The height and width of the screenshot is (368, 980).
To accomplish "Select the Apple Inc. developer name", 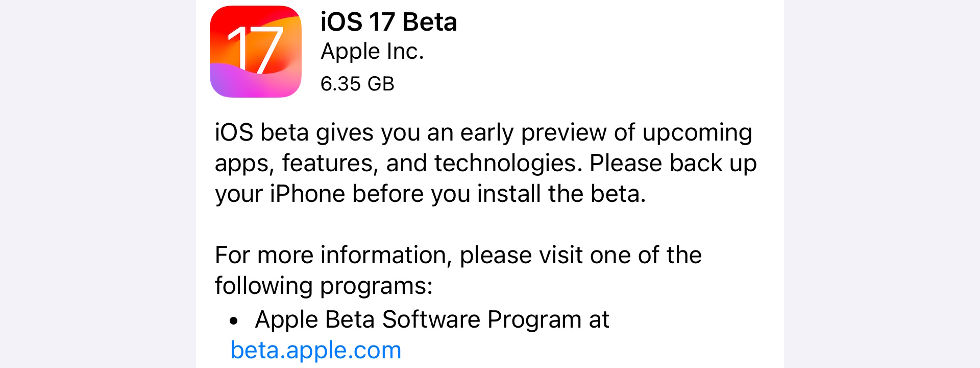I will pyautogui.click(x=372, y=51).
